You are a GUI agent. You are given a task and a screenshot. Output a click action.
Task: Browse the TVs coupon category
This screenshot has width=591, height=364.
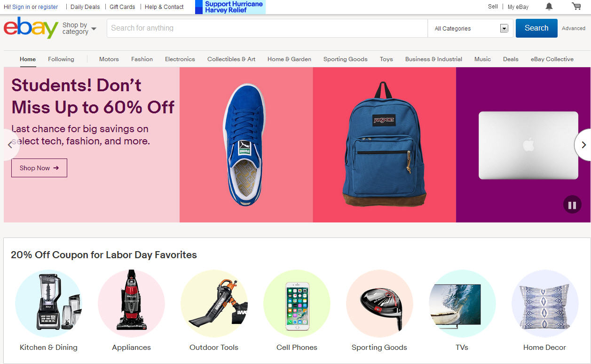click(462, 303)
